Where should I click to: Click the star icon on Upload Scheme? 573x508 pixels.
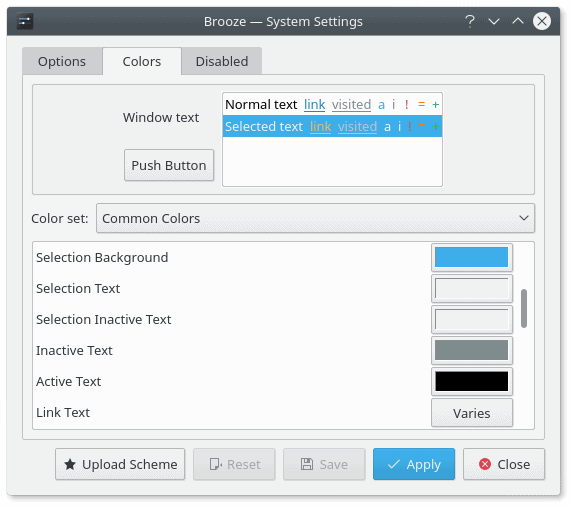70,465
